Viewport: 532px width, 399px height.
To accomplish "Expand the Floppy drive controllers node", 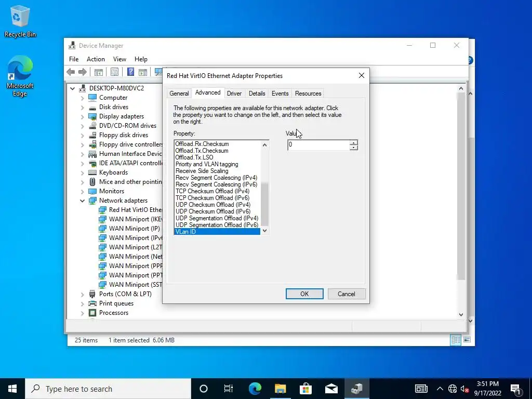I will [x=82, y=145].
